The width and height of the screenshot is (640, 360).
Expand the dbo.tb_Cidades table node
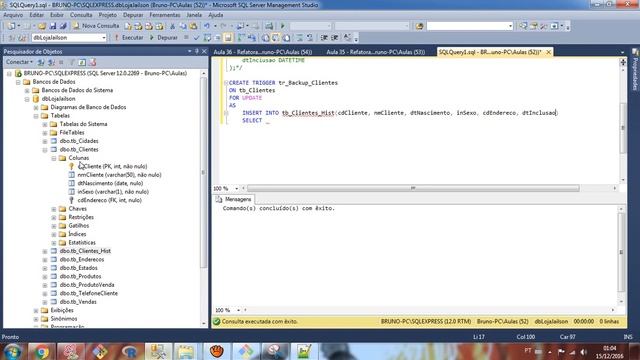[45, 141]
